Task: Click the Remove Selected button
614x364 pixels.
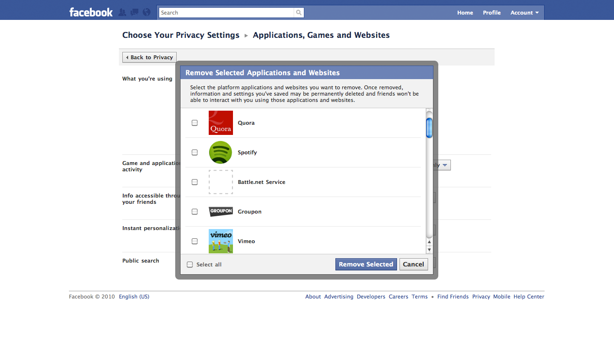Action: coord(366,265)
